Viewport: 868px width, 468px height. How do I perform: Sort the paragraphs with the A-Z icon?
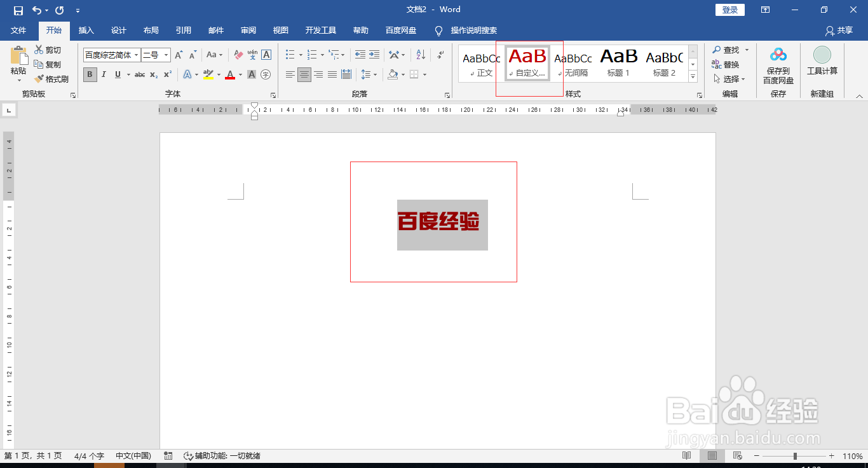point(421,55)
